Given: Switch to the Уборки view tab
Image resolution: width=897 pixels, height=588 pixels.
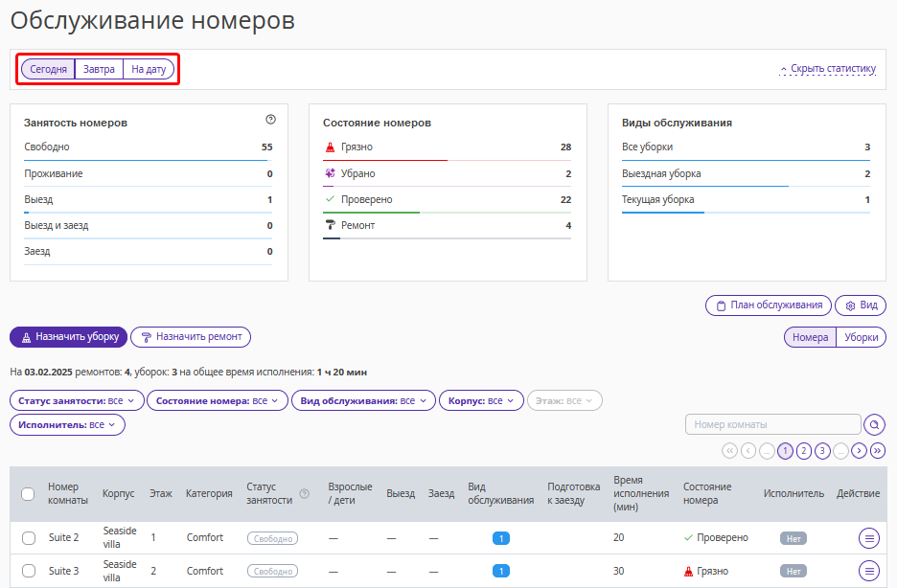Looking at the screenshot, I should point(861,337).
